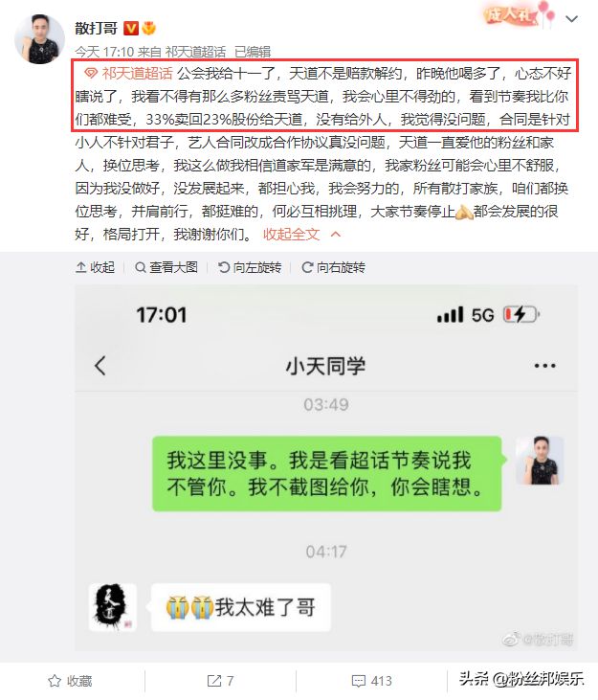598x700 pixels.
Task: Click the gold membership badge icon
Action: click(x=149, y=29)
